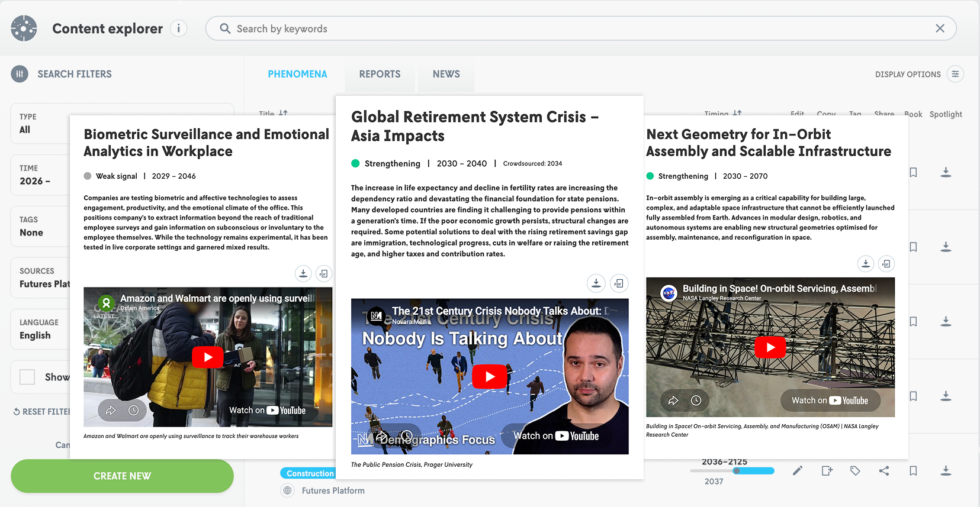Click the Oxfam America channel avatar
Image resolution: width=980 pixels, height=507 pixels.
[106, 303]
